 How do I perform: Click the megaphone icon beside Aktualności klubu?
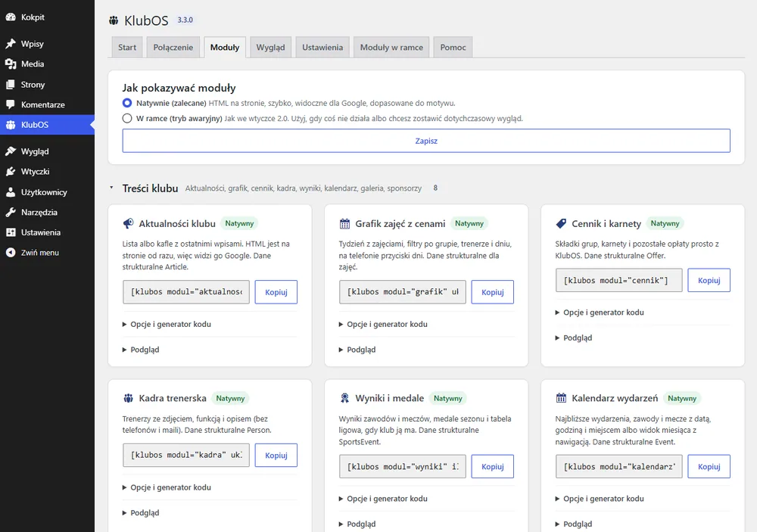(128, 223)
